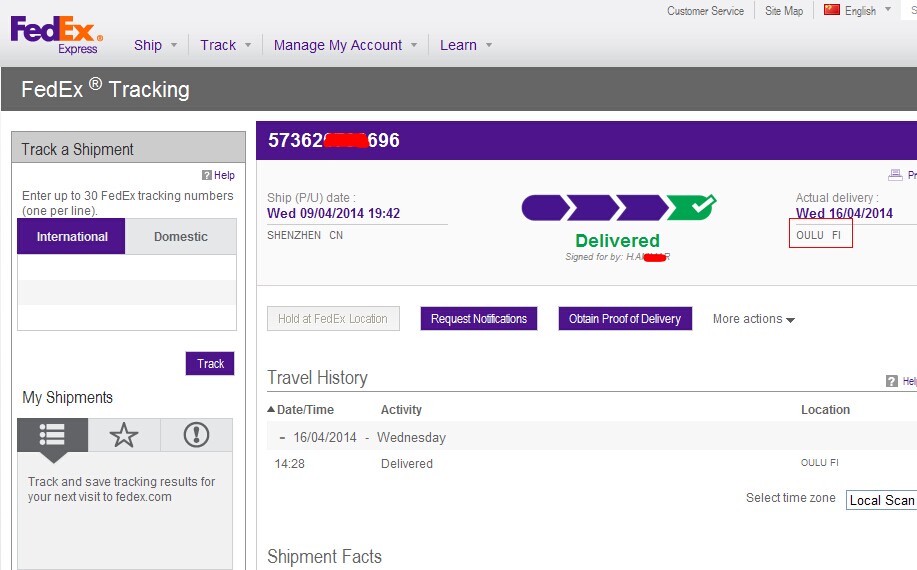917x570 pixels.
Task: Click the Delivered activity entry at 14:28
Action: tap(406, 464)
